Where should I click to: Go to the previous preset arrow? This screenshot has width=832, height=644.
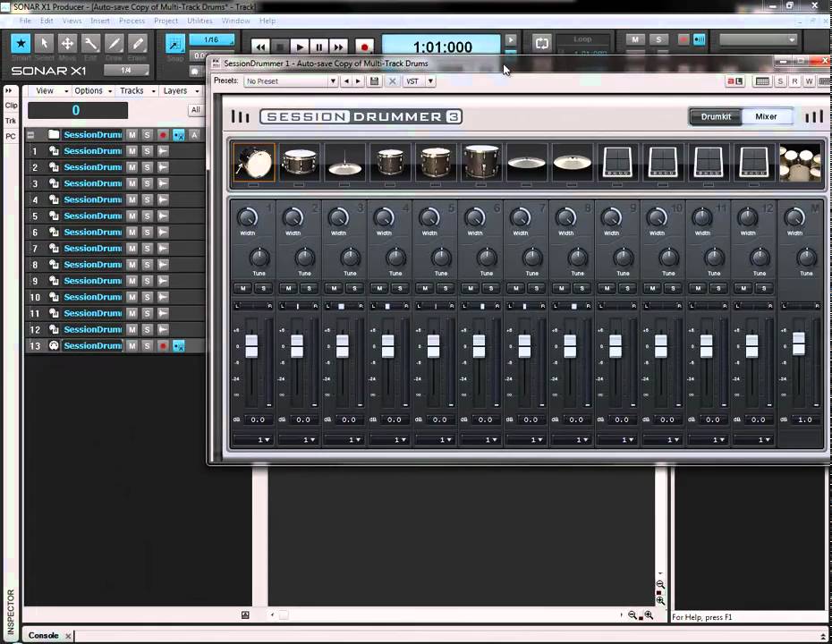pos(346,81)
